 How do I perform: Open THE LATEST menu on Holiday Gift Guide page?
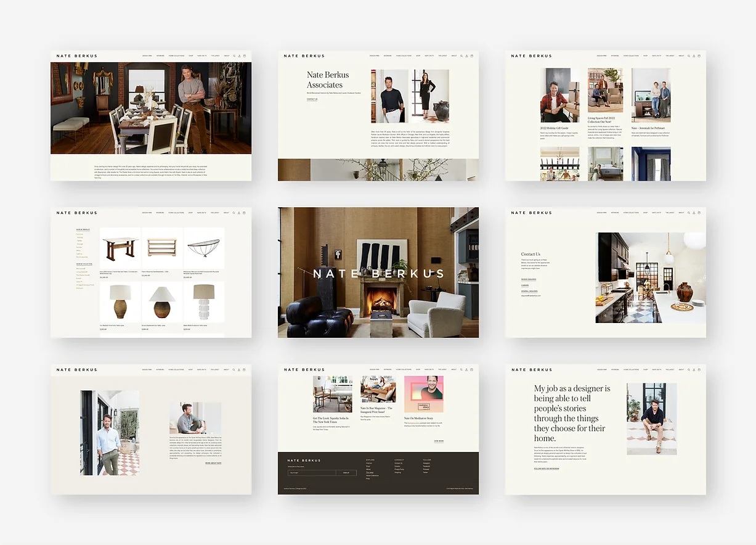coord(670,56)
